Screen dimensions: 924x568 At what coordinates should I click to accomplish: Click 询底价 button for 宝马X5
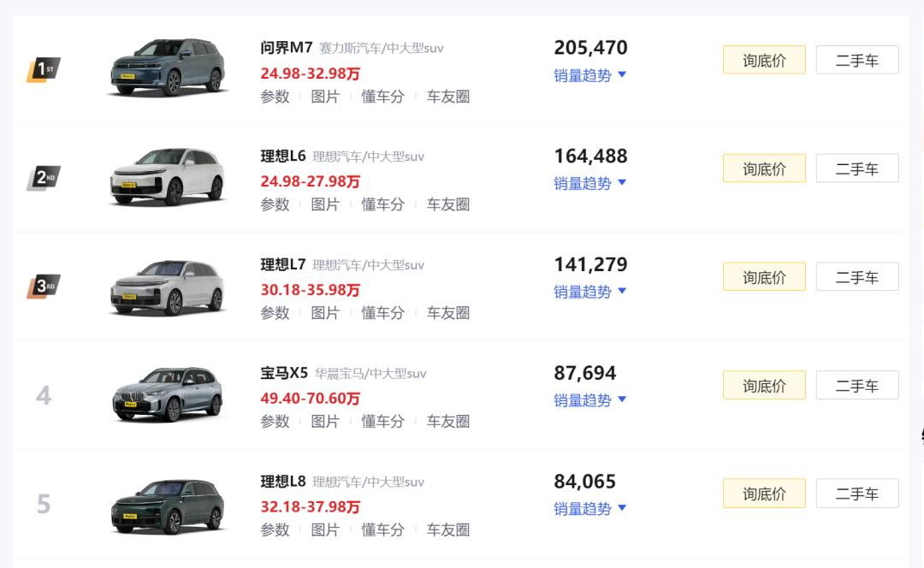764,385
